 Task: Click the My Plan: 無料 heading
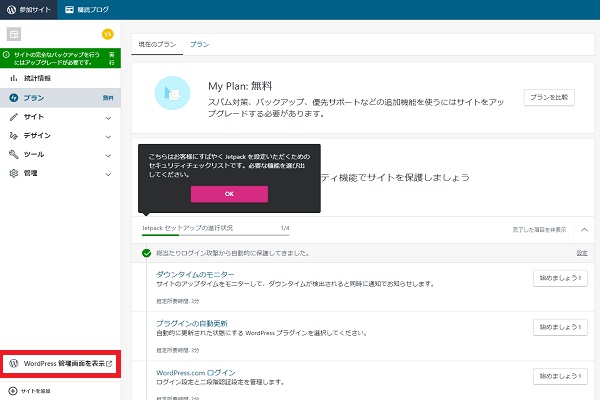pos(240,86)
